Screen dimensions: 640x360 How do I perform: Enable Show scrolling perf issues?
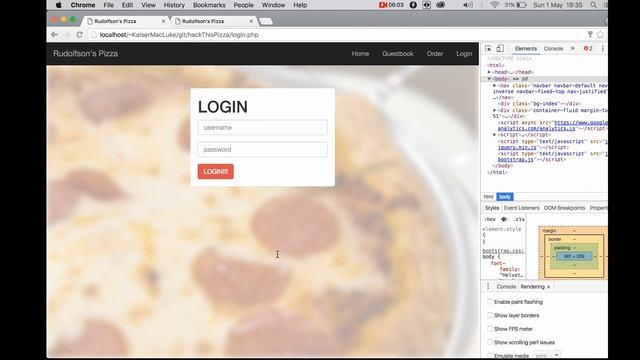[x=490, y=342]
